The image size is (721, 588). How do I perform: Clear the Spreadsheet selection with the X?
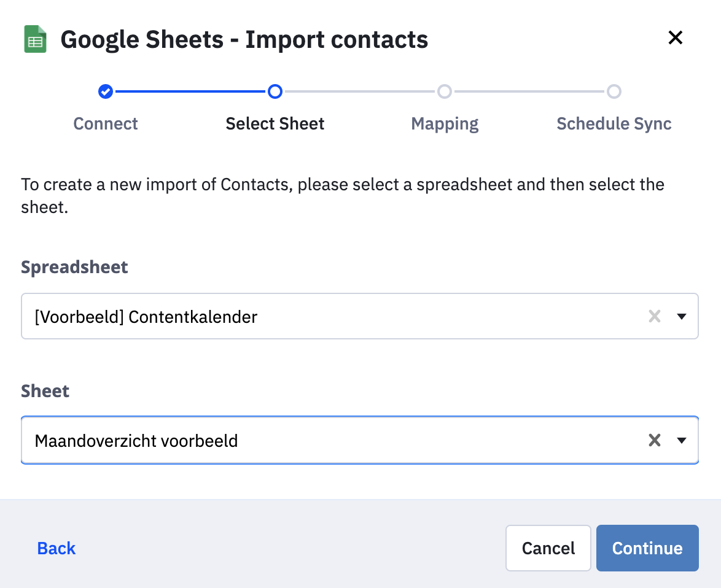pyautogui.click(x=654, y=316)
